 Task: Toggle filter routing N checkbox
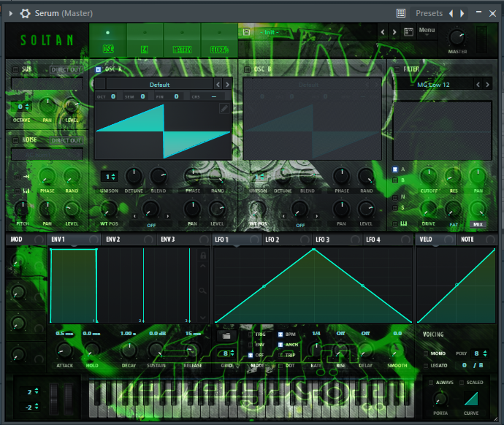[395, 197]
